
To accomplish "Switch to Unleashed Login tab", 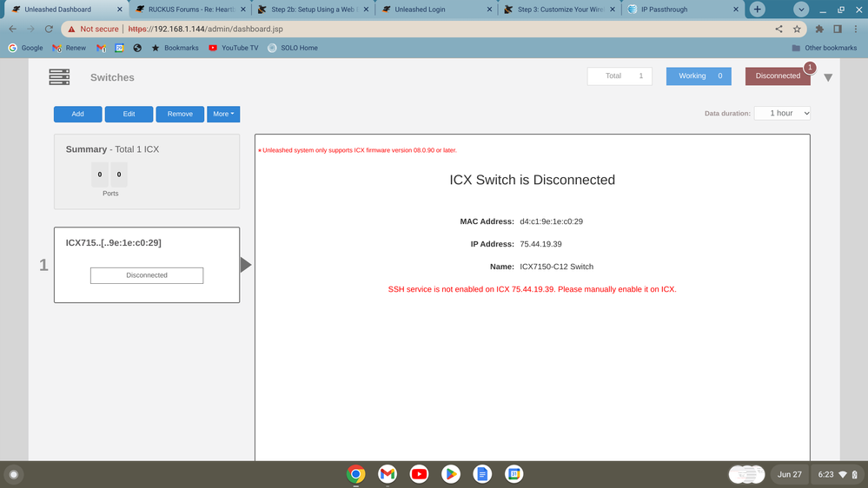I will coord(436,10).
